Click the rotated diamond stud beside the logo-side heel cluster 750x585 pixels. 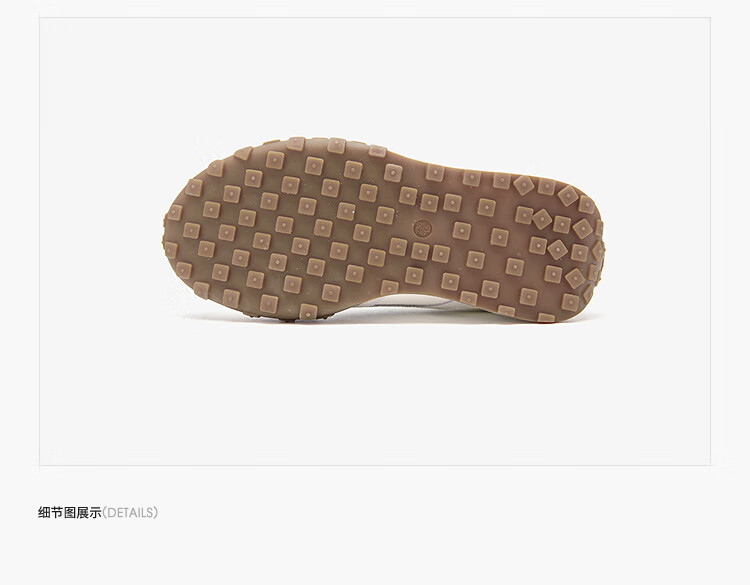coord(542,219)
